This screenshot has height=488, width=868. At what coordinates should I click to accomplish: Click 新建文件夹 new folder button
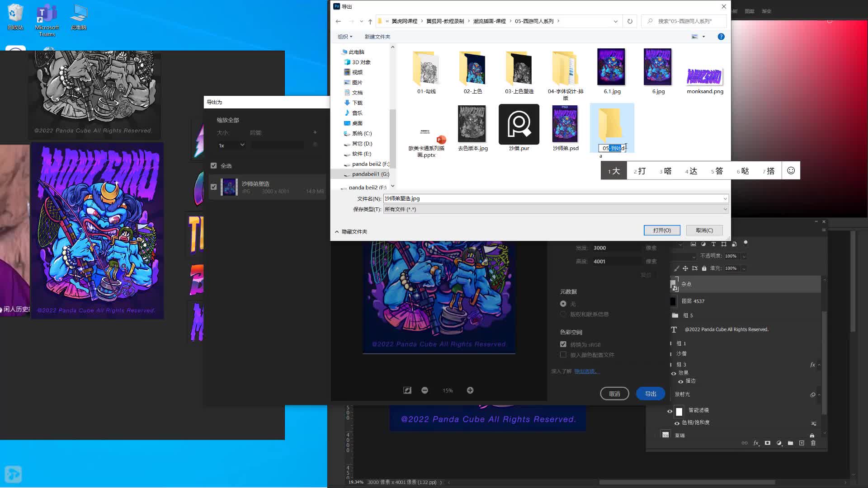[x=377, y=37]
